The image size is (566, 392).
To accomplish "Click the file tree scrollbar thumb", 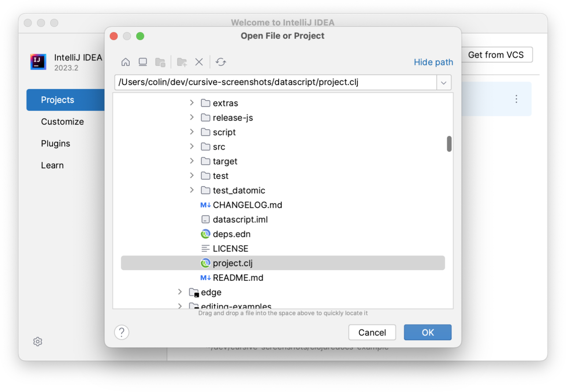I will click(449, 144).
